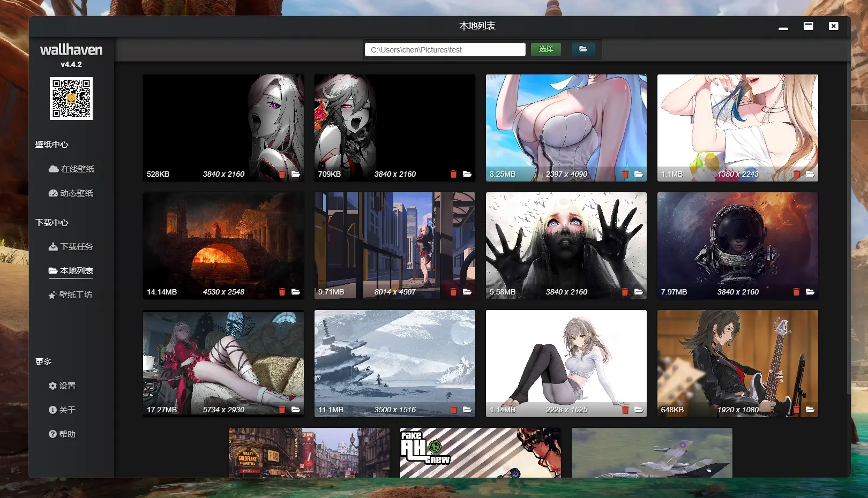Close the wallhaven window
Image resolution: width=868 pixels, height=498 pixels.
[x=834, y=26]
